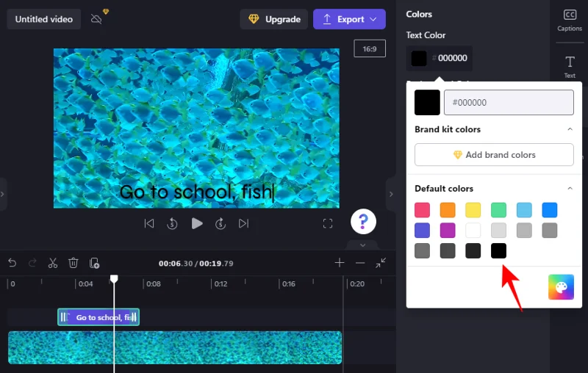Image resolution: width=588 pixels, height=373 pixels.
Task: Select the 'Go to school, fish' text clip
Action: (x=98, y=317)
